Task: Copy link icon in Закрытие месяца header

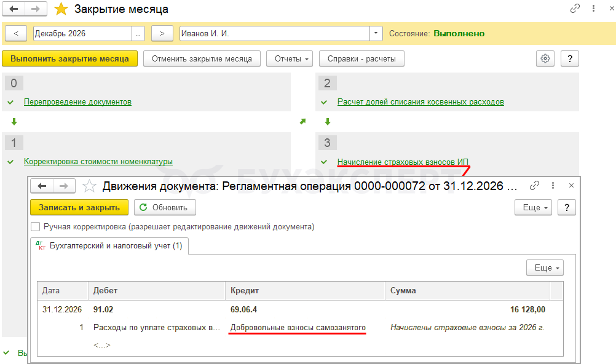Action: (575, 8)
